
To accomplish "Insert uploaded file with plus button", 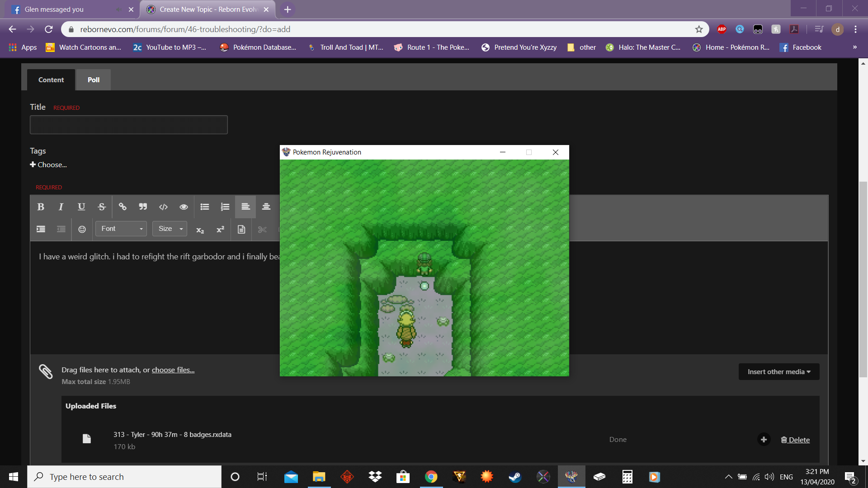I will [x=764, y=440].
